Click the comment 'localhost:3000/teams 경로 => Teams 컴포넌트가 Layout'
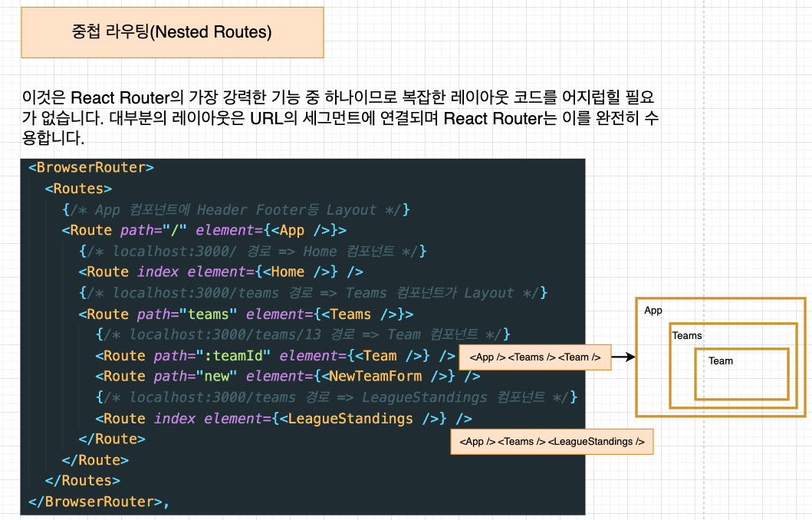This screenshot has height=520, width=812. pyautogui.click(x=313, y=293)
